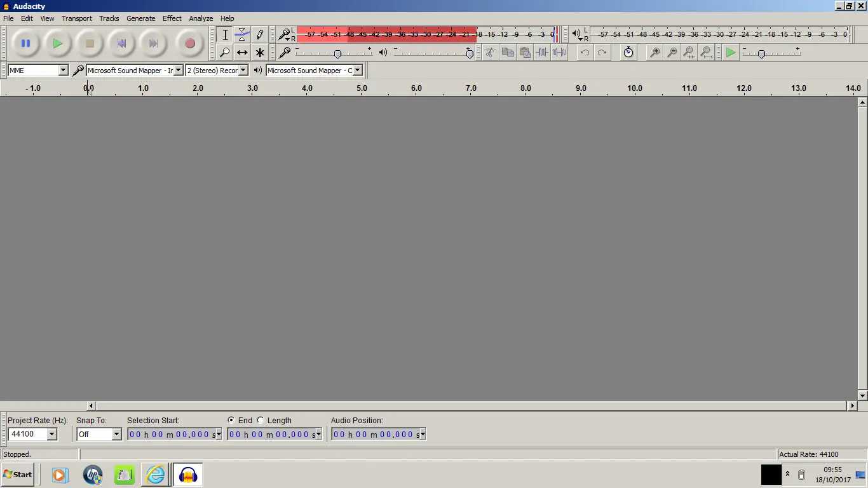Open the Snap To dropdown
The height and width of the screenshot is (488, 868).
click(x=116, y=435)
